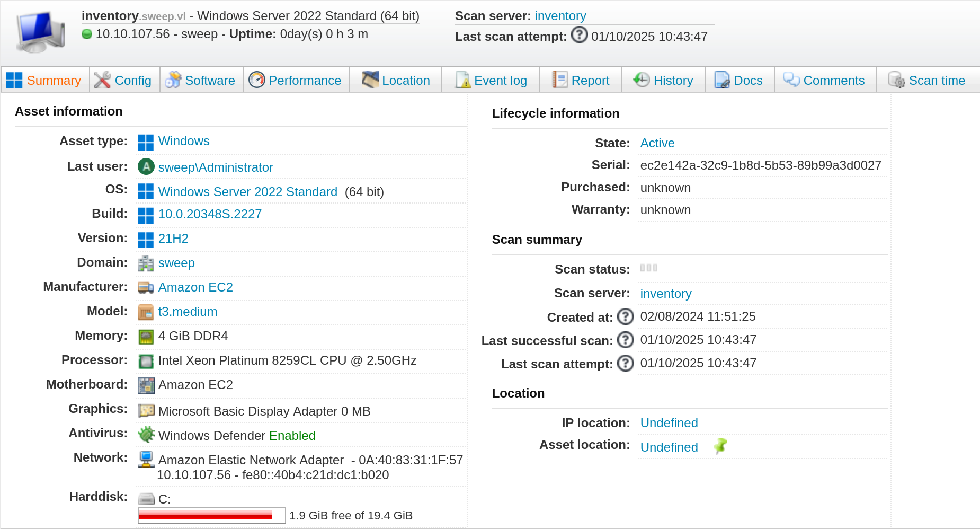This screenshot has width=980, height=529.
Task: Click the help icon beside Created at
Action: tap(626, 316)
